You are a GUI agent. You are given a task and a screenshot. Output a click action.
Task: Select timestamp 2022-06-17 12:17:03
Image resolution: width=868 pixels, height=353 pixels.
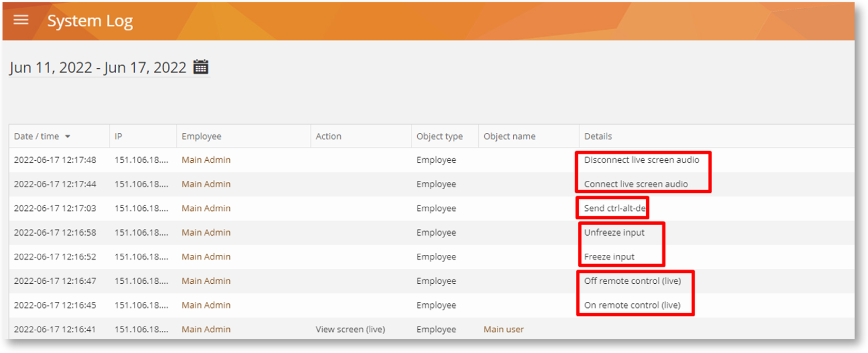coord(55,208)
